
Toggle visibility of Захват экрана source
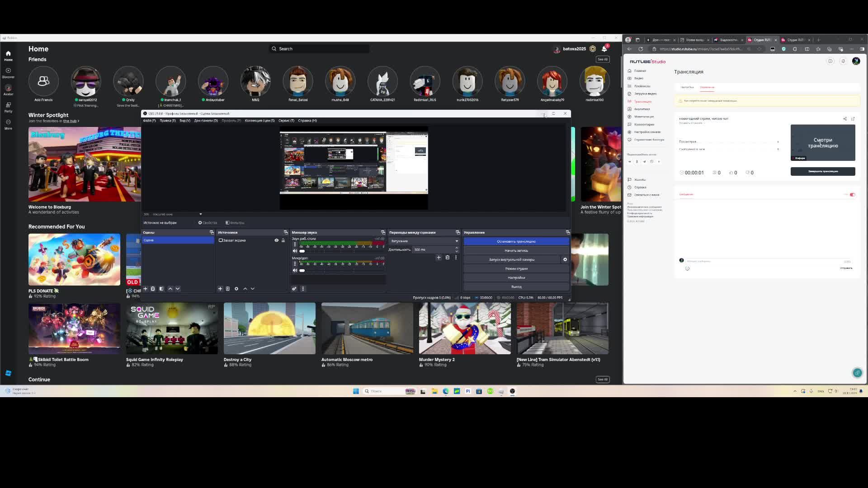coord(277,240)
